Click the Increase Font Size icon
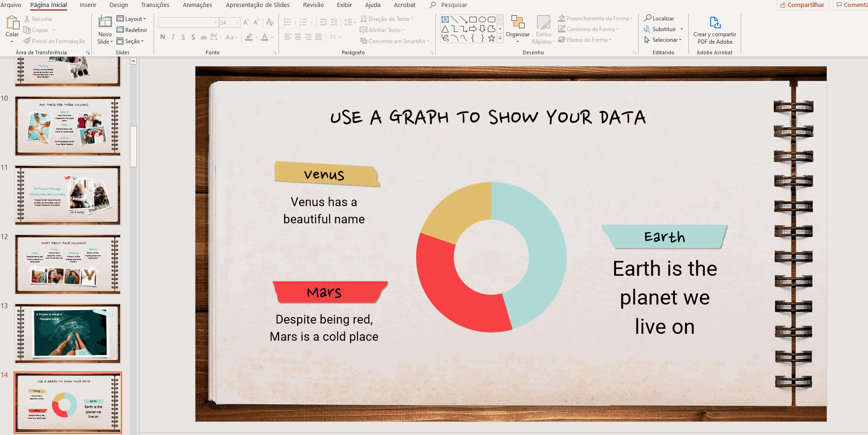Image resolution: width=868 pixels, height=435 pixels. (246, 22)
